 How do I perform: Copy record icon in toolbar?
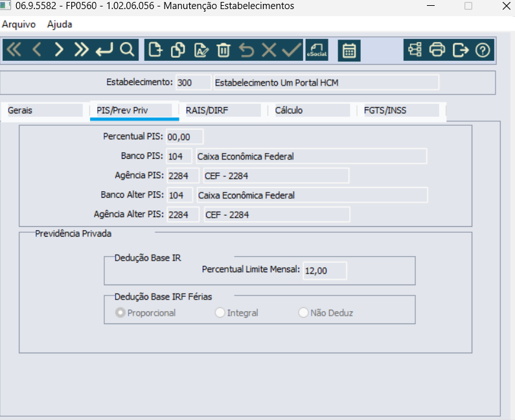point(177,50)
